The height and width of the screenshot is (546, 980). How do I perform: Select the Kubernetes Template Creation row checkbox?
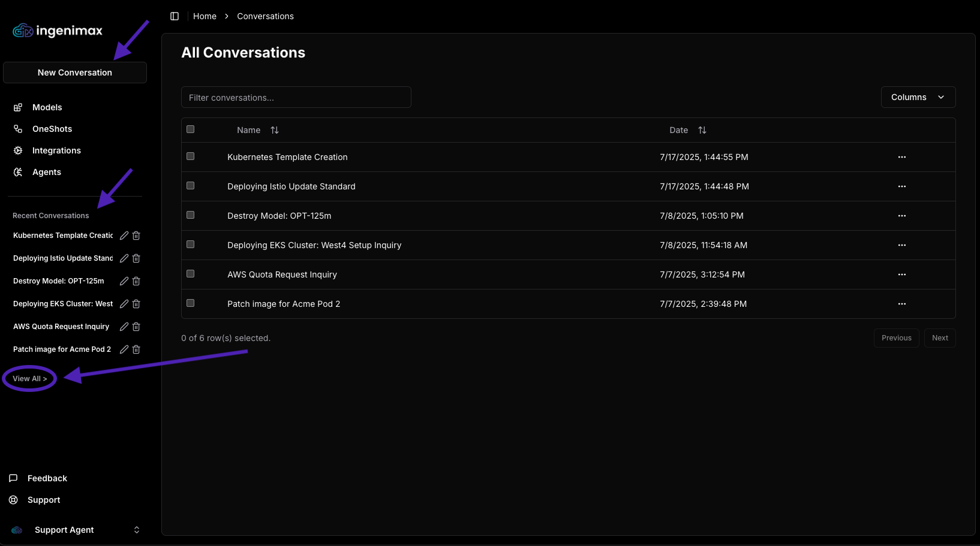pyautogui.click(x=191, y=156)
